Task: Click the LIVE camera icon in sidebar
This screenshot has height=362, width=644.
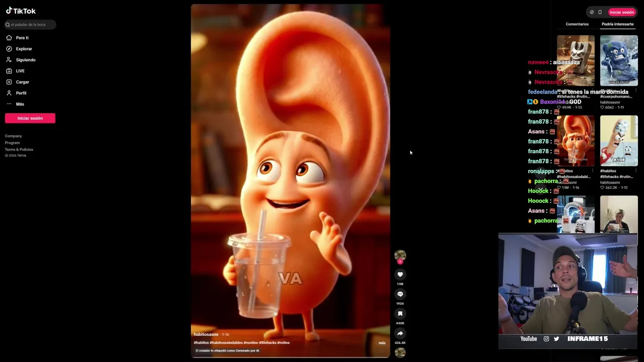Action: tap(9, 71)
